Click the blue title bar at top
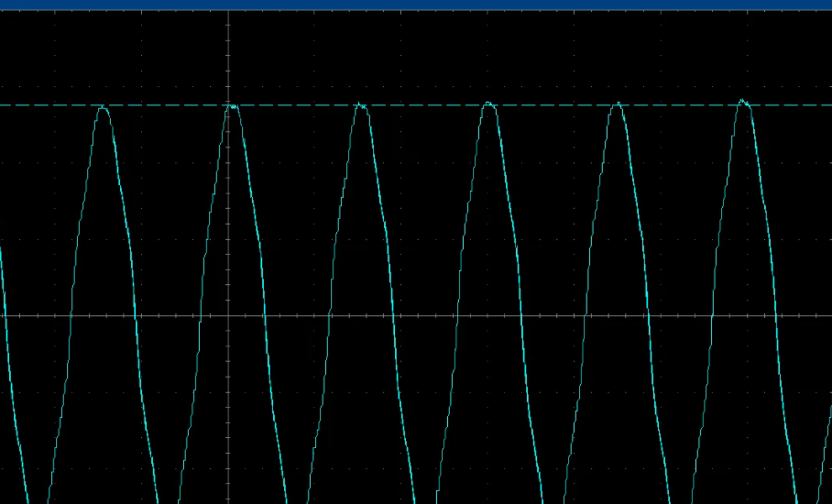This screenshot has width=832, height=504. (x=416, y=5)
